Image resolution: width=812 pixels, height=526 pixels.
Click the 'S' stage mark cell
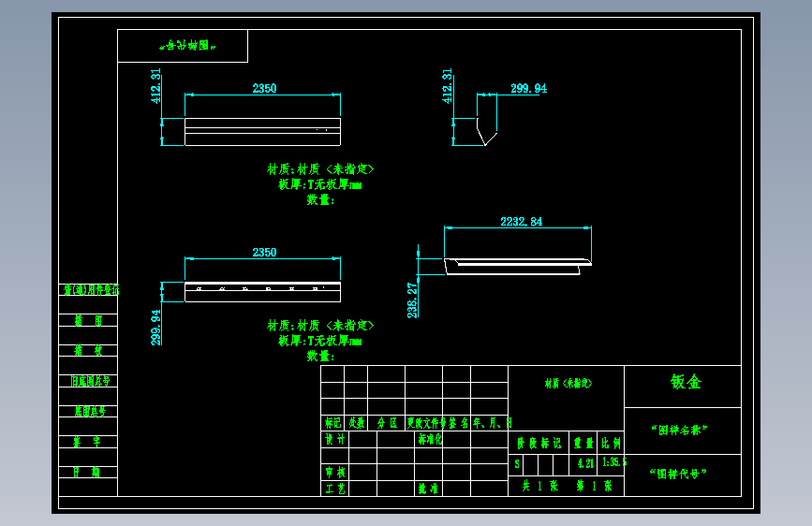517,464
